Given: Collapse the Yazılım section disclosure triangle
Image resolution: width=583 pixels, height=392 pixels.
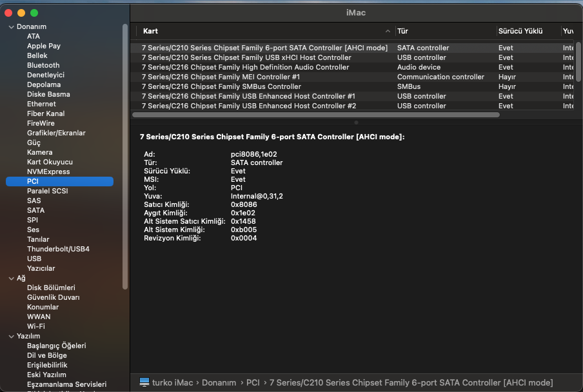Looking at the screenshot, I should (11, 336).
